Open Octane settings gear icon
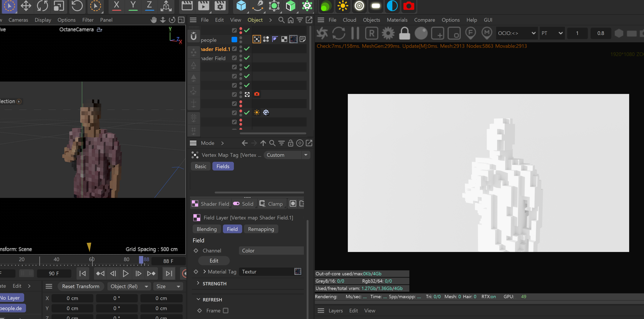This screenshot has height=319, width=644. click(388, 33)
